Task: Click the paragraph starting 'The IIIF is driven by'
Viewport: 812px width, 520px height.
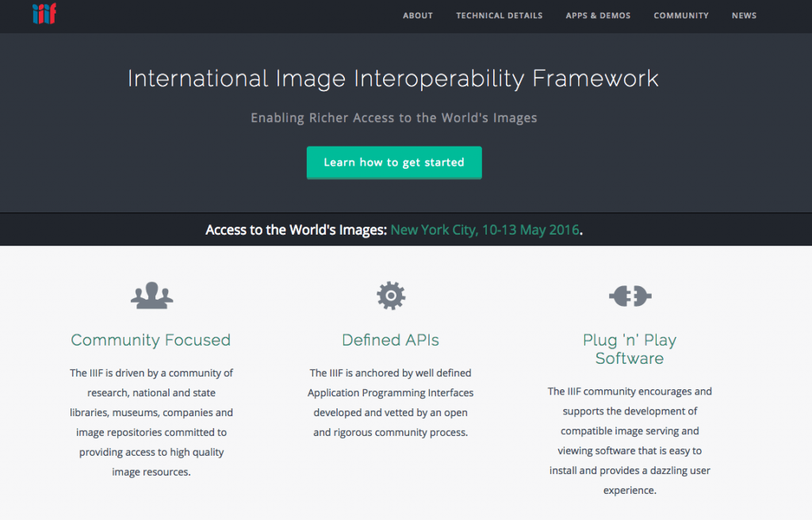Action: (x=151, y=422)
